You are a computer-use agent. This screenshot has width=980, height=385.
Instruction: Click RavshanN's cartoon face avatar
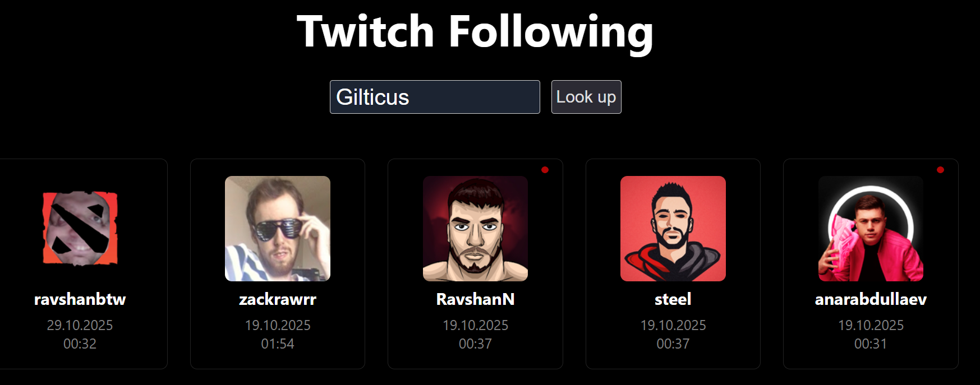475,229
